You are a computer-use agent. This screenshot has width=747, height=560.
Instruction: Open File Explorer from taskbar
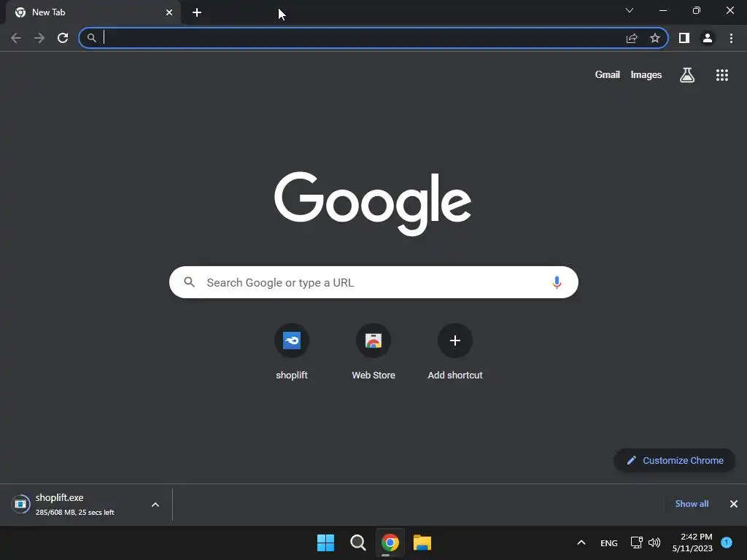422,542
